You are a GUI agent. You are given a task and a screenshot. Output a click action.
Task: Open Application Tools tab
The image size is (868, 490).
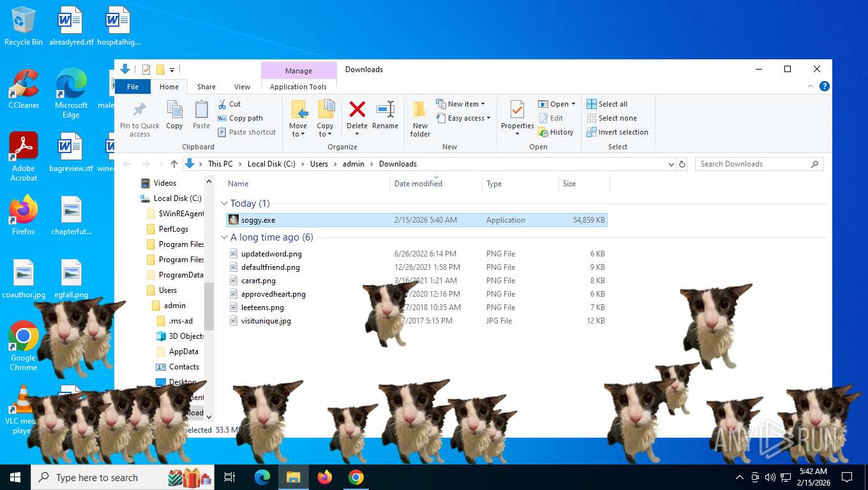click(x=298, y=87)
